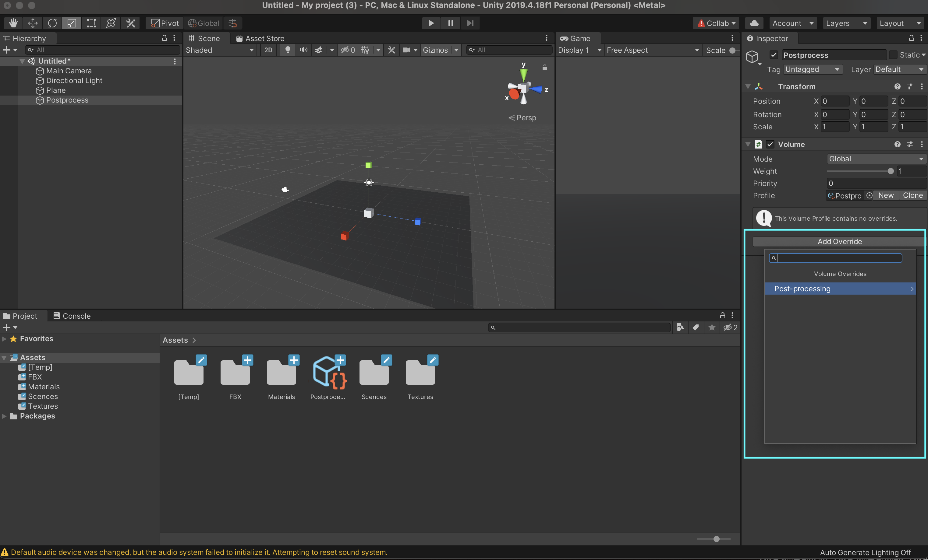Click the Add Override button
The image size is (928, 560).
click(x=839, y=242)
